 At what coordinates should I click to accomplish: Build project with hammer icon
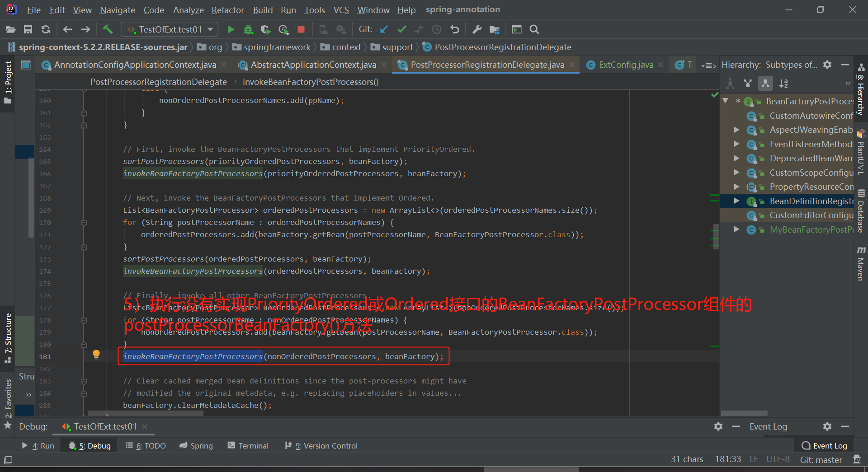[x=108, y=29]
